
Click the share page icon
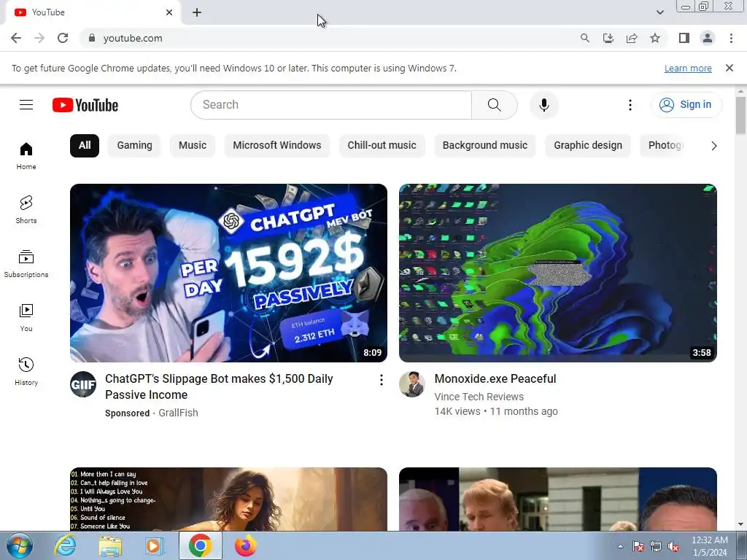(632, 38)
